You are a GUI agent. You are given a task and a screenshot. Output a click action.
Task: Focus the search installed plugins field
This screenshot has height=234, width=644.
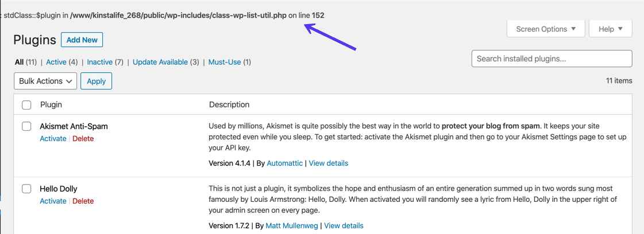click(x=552, y=58)
